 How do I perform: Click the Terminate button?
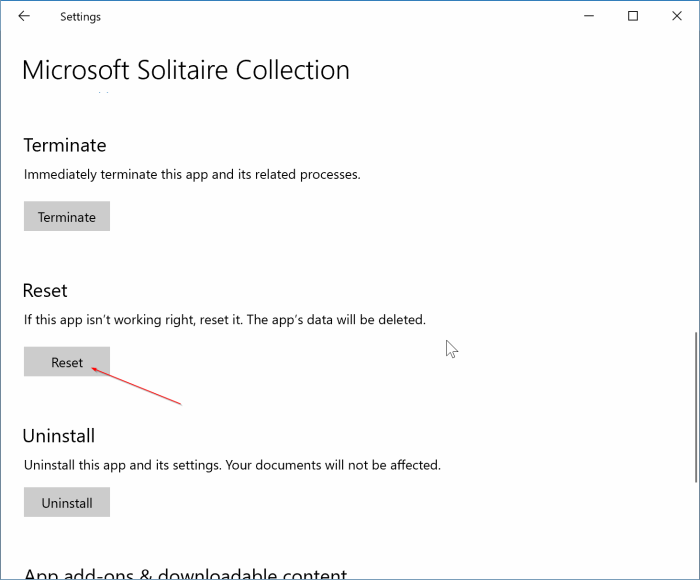pyautogui.click(x=67, y=216)
